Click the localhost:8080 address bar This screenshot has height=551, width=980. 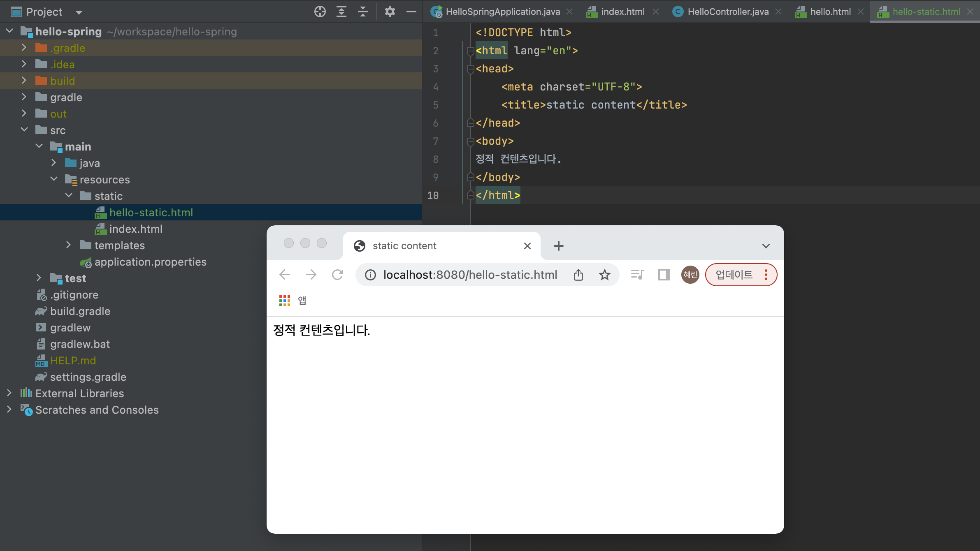470,275
